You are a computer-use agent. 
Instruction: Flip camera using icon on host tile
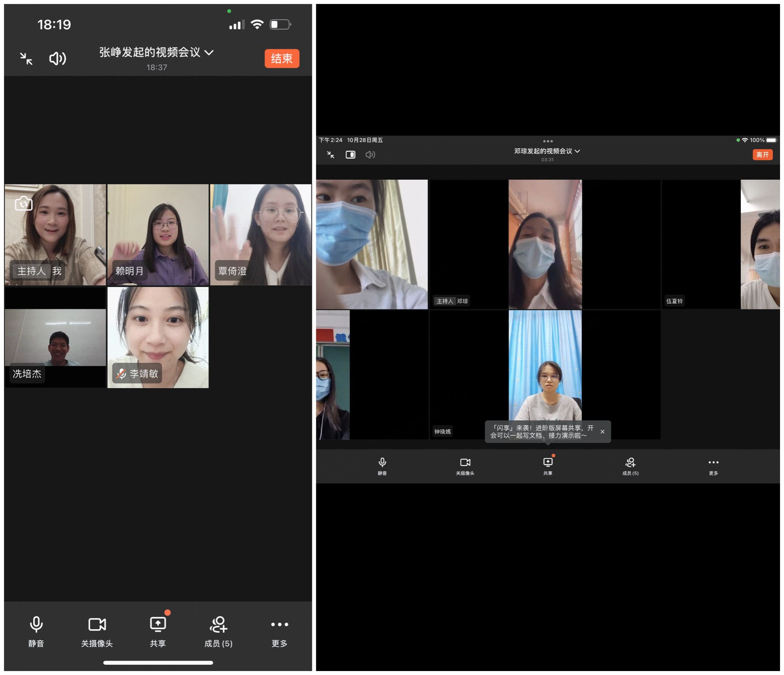23,203
